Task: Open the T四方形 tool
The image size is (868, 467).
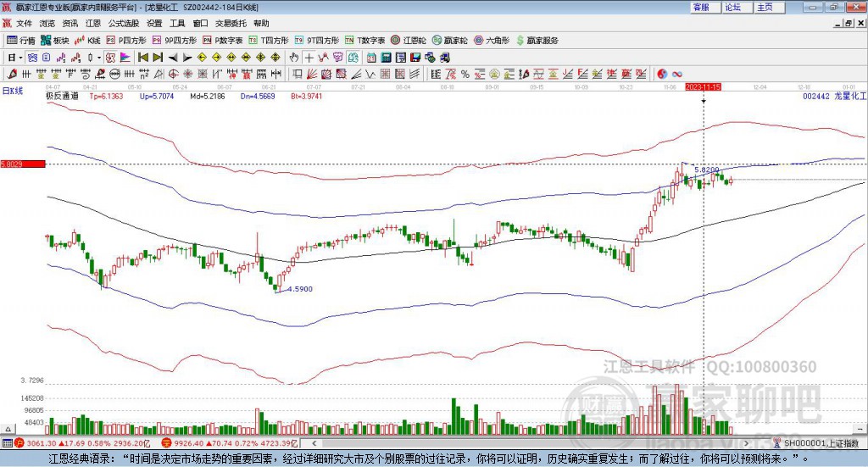Action: click(269, 41)
